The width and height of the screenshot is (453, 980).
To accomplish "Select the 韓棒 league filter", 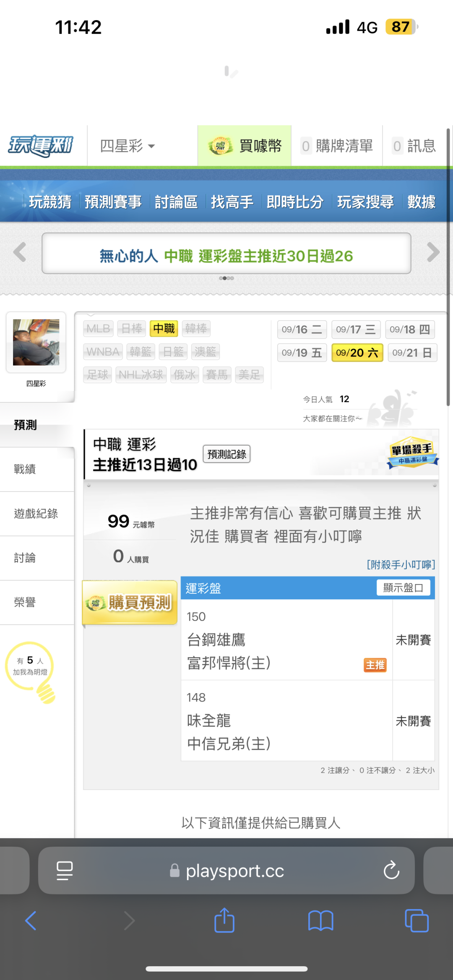I will pos(196,328).
